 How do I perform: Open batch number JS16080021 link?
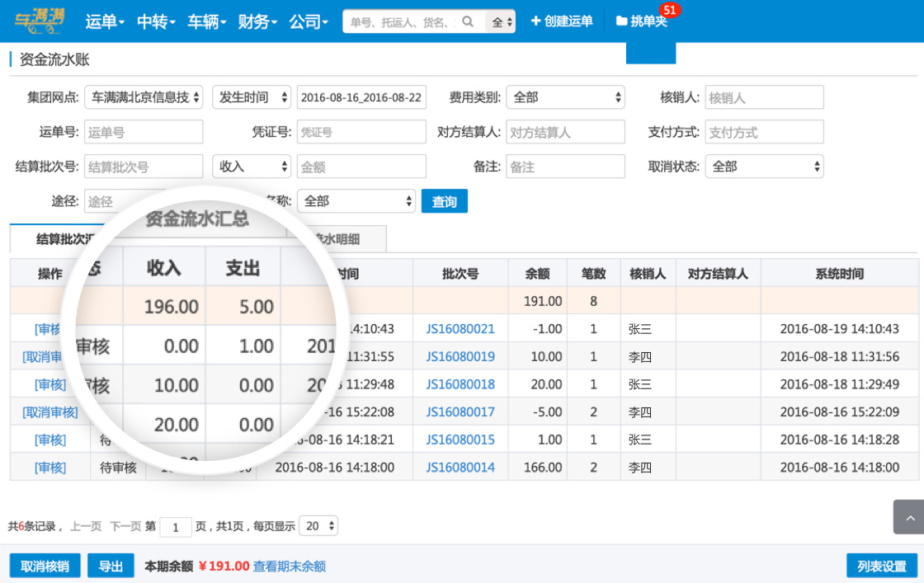pyautogui.click(x=460, y=329)
